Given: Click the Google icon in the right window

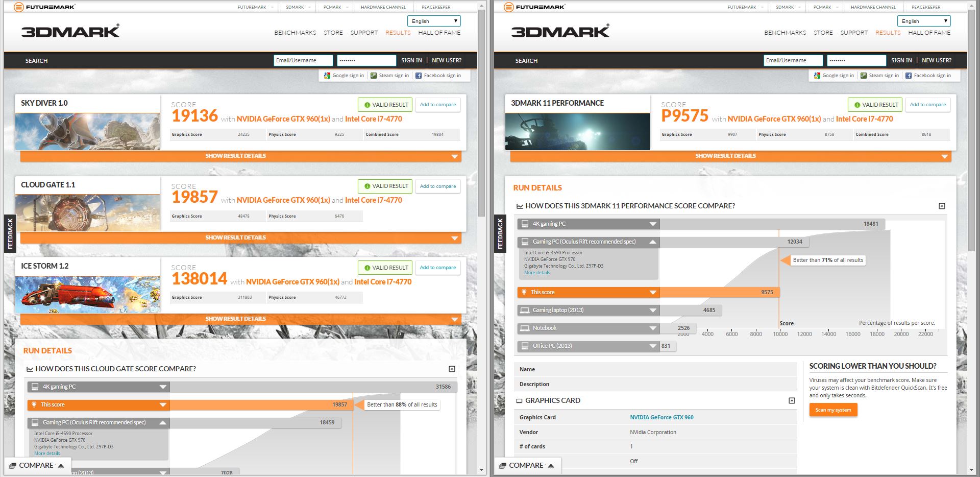Looking at the screenshot, I should click(x=817, y=76).
